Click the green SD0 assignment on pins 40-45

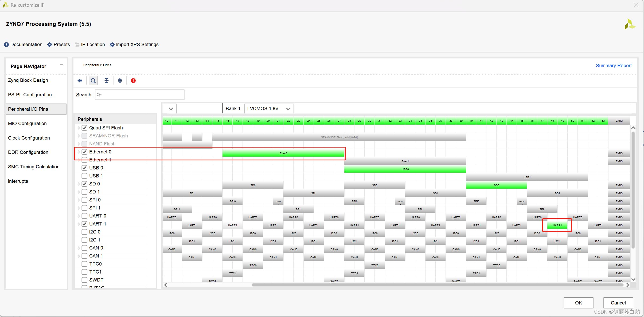click(x=496, y=185)
